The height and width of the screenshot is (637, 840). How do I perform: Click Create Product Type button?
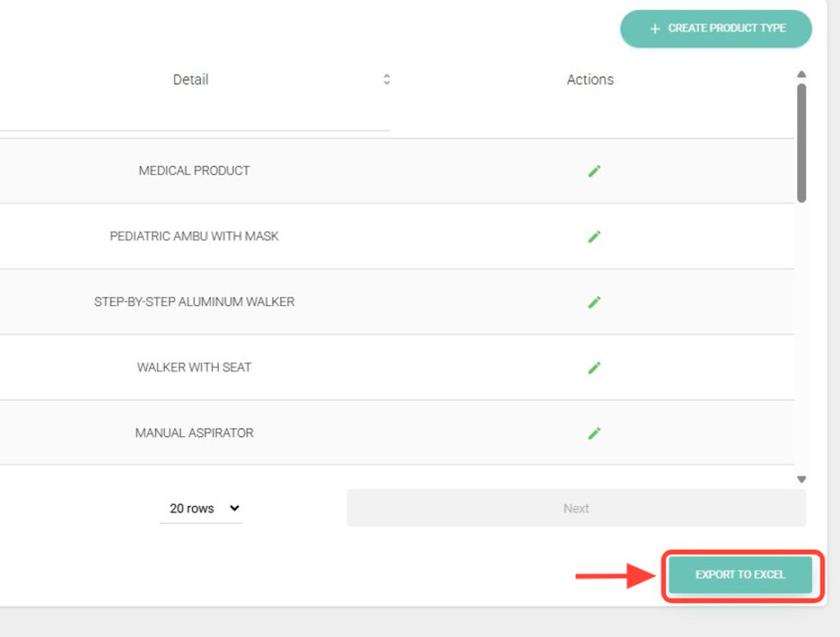(716, 29)
